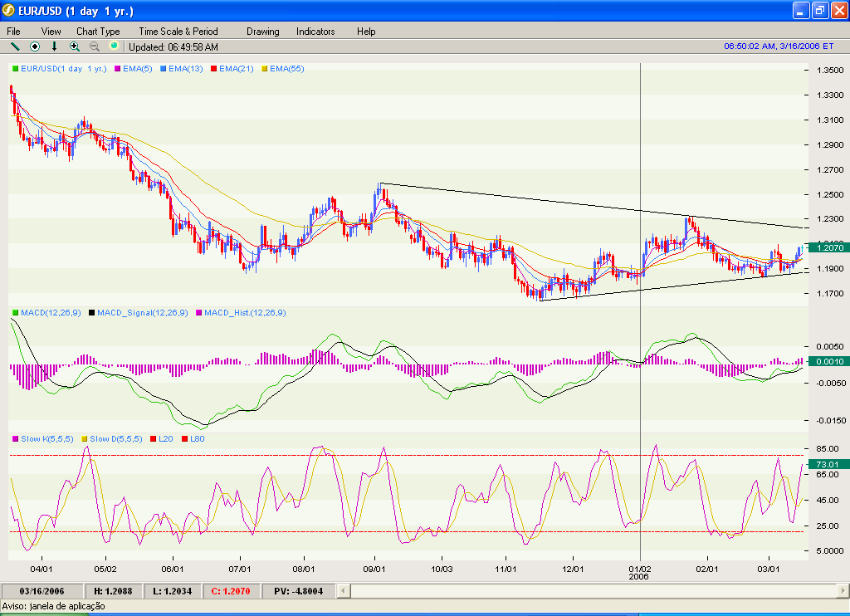The height and width of the screenshot is (616, 850).
Task: Toggle the Slow D(5,5,5) line
Action: 85,440
